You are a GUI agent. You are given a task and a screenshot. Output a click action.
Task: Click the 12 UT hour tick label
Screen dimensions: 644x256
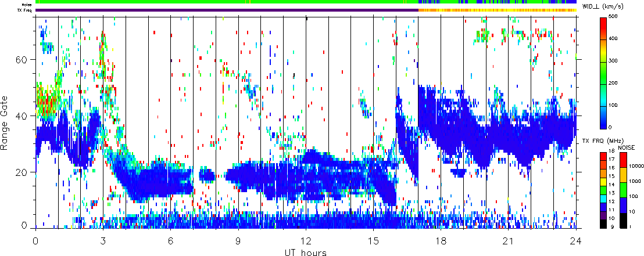[x=306, y=240]
